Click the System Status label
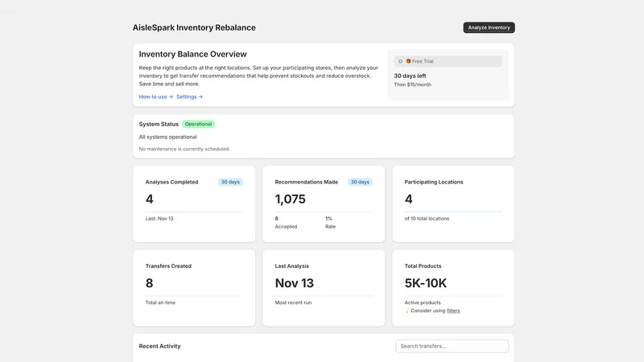 click(159, 124)
